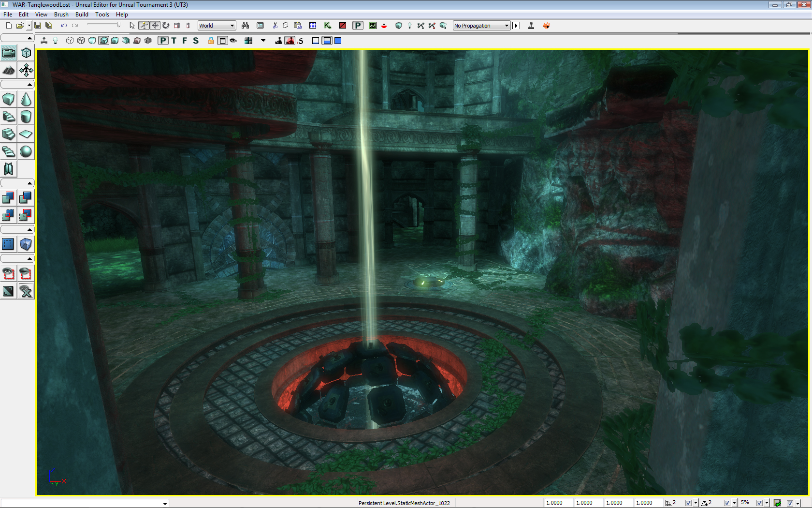
Task: Toggle drag grid snapping checkbox
Action: [x=688, y=503]
